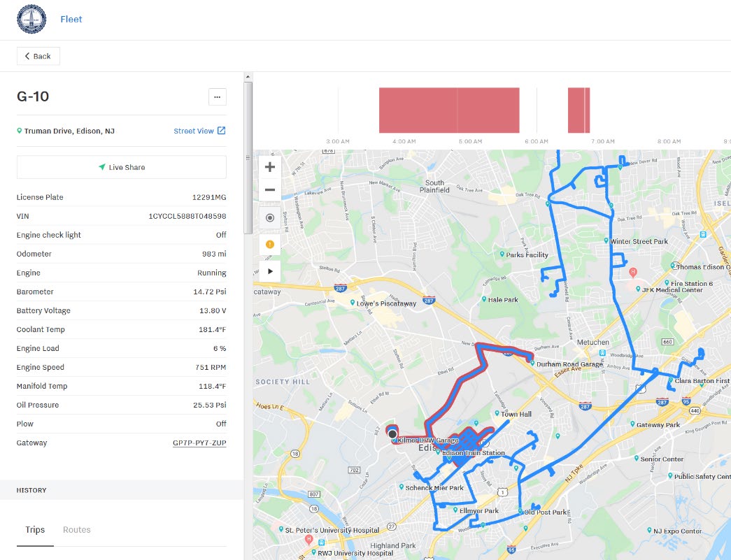Click the G-10 vehicle title

33,96
